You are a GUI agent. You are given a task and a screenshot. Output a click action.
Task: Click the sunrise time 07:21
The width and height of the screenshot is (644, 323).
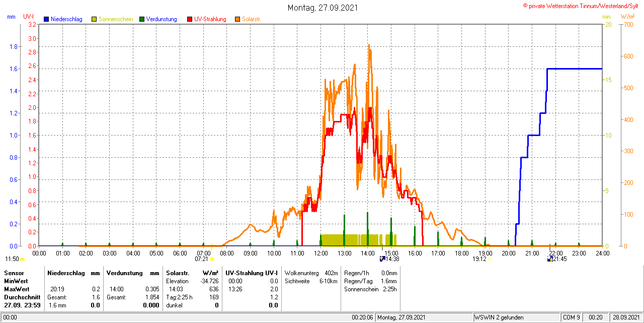(202, 259)
